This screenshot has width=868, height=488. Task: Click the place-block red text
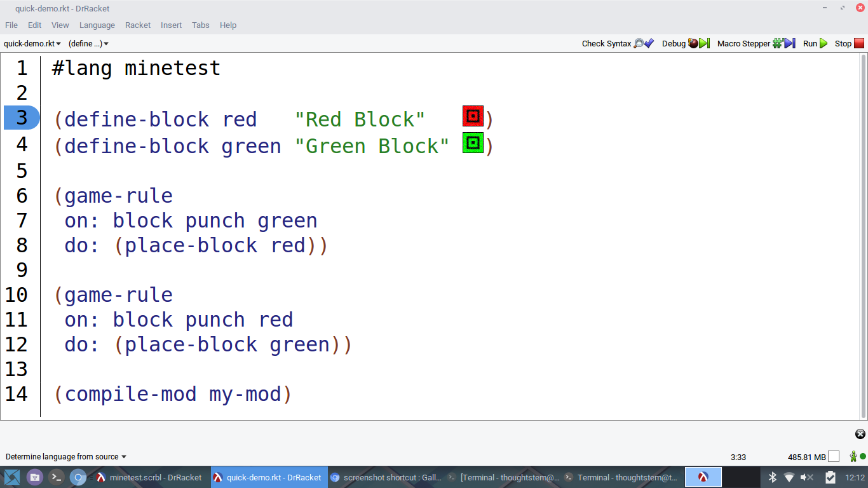[x=215, y=245]
